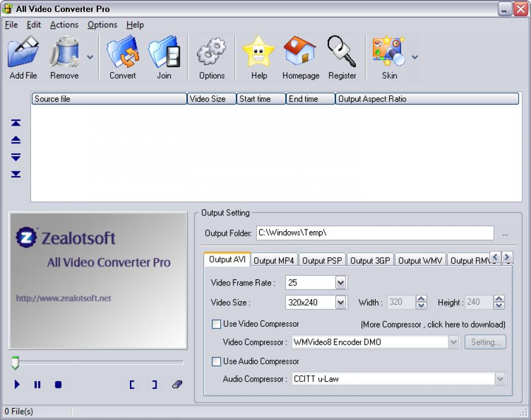
Task: Click the Output Aspect Ratio column header
Action: tap(427, 99)
